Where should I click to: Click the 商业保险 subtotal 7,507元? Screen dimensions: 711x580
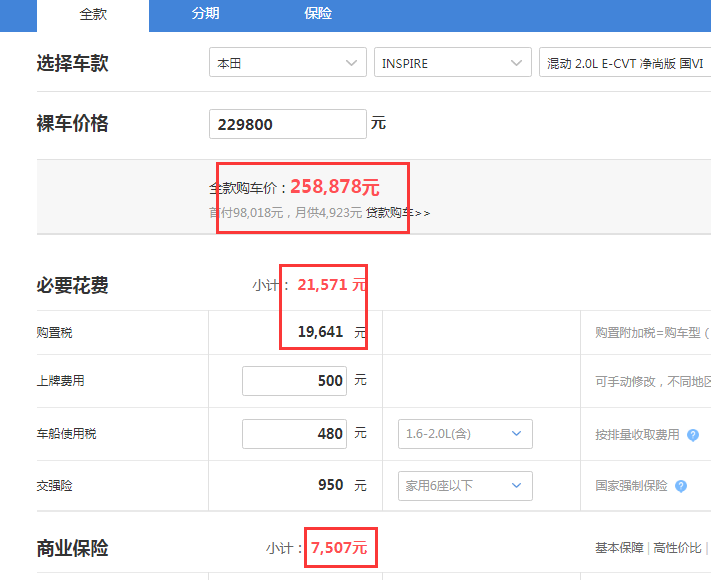click(x=339, y=548)
